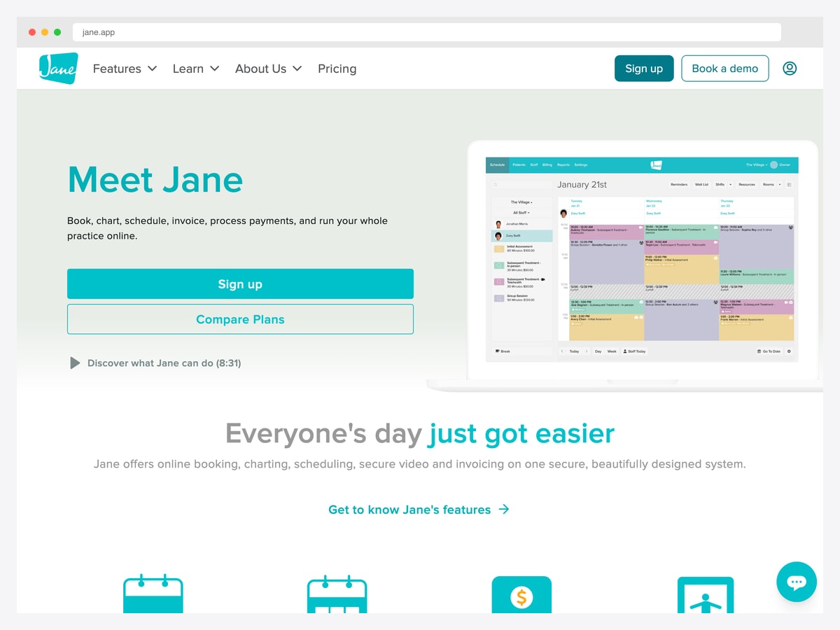
Task: Click the person figure feature icon
Action: (x=706, y=594)
